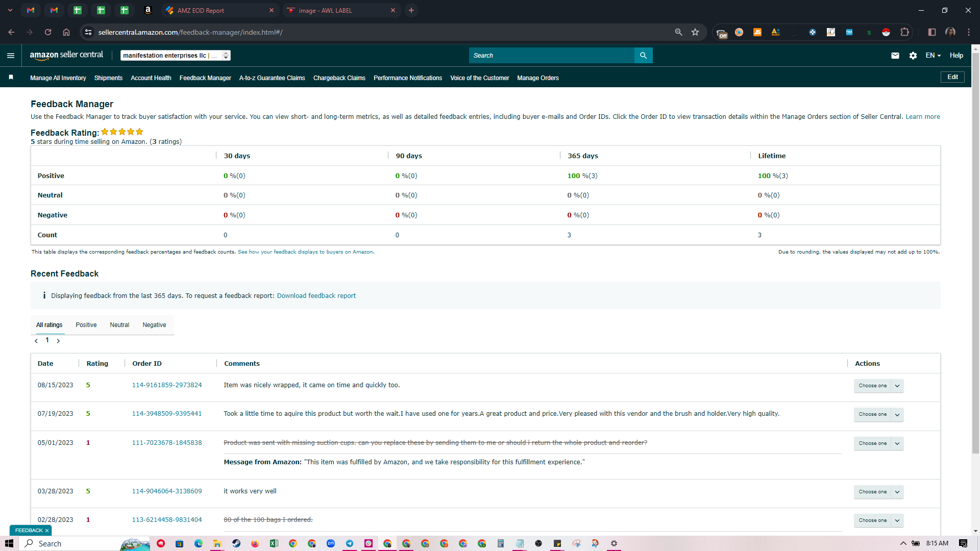Open Windows Start menu

pos(9,543)
